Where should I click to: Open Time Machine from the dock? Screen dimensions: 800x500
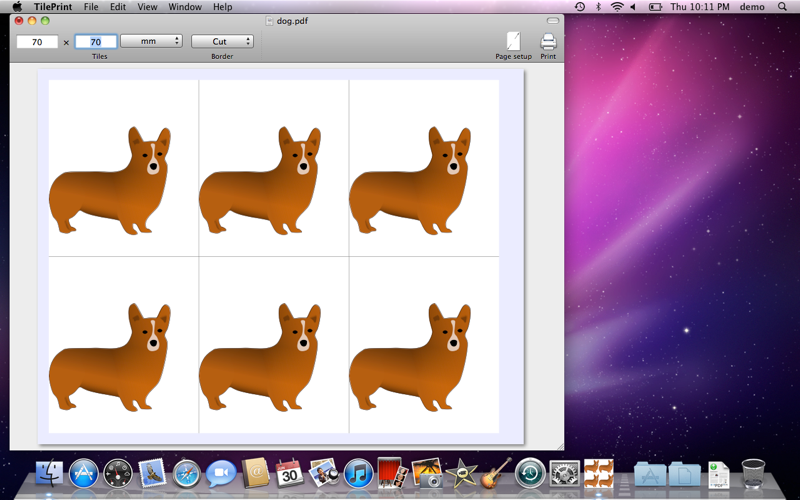point(530,473)
